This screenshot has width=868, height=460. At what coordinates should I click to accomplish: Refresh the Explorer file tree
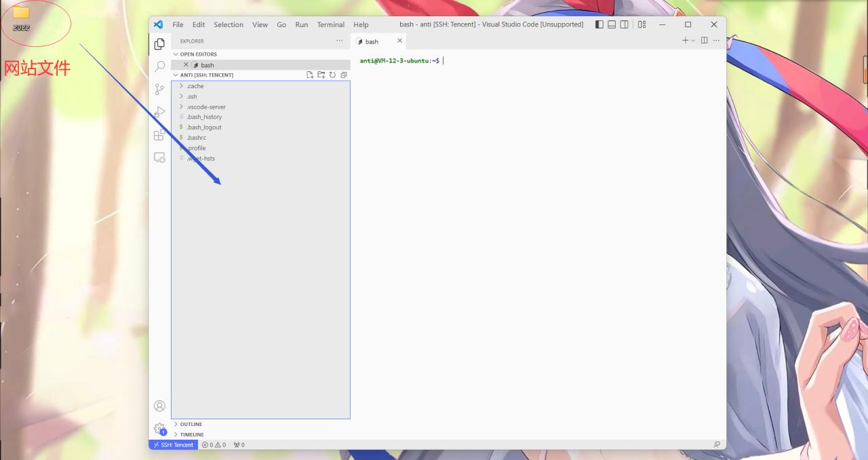coord(332,75)
